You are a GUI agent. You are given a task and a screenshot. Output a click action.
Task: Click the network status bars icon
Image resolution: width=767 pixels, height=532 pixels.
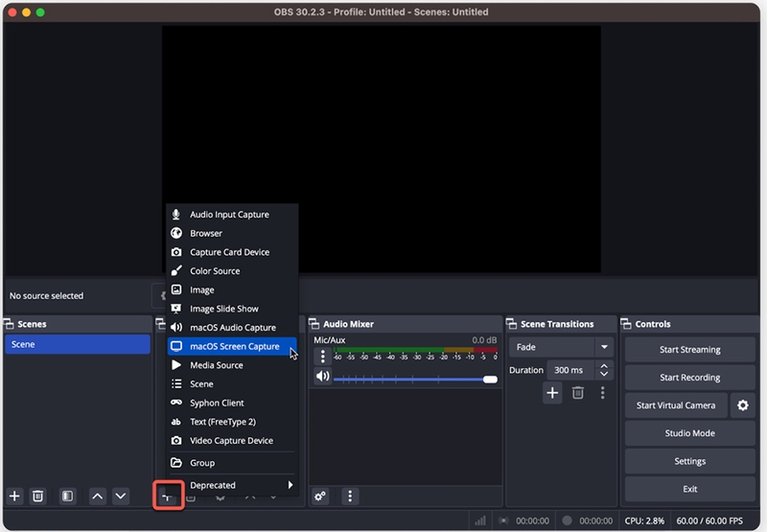[x=480, y=520]
